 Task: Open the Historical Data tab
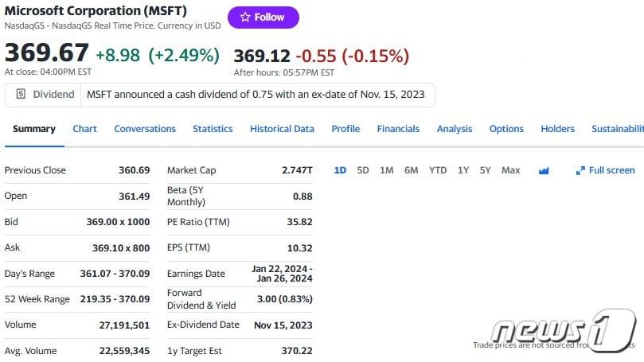[x=282, y=129]
